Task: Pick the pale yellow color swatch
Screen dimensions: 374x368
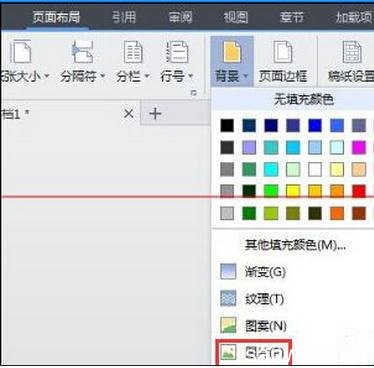Action: pos(337,169)
